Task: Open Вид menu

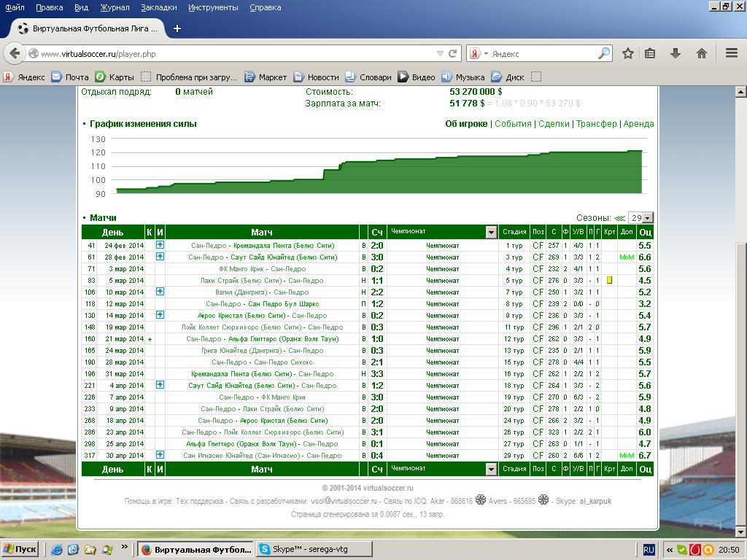Action: coord(82,7)
